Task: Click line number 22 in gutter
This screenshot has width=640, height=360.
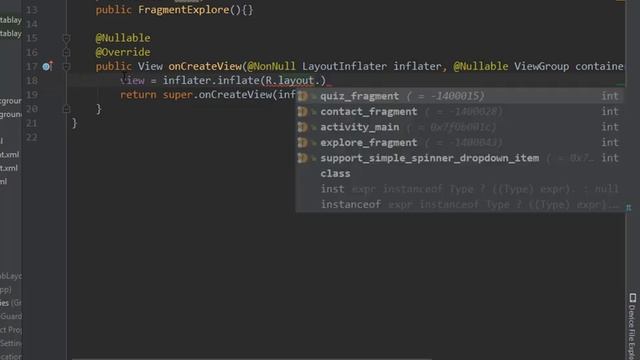Action: click(31, 137)
